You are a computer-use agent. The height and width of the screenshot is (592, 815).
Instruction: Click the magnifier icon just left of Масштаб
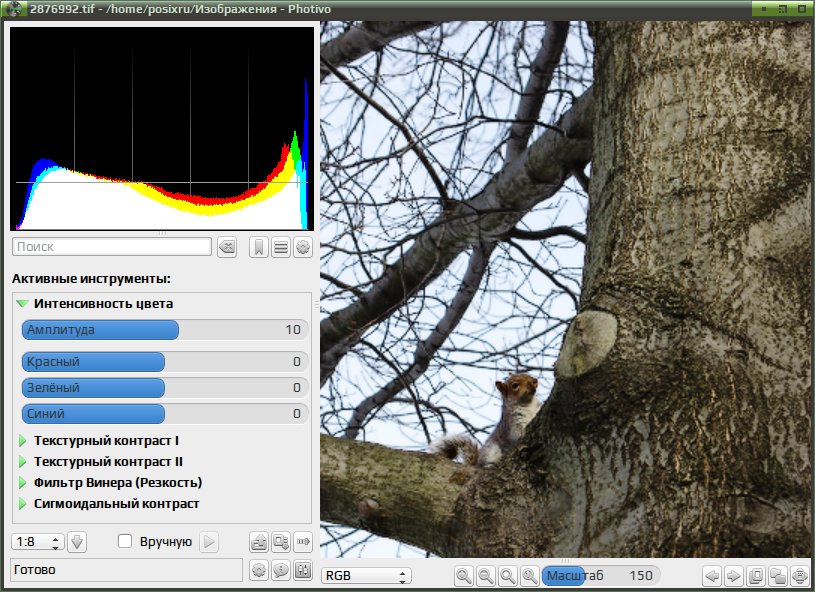point(529,576)
